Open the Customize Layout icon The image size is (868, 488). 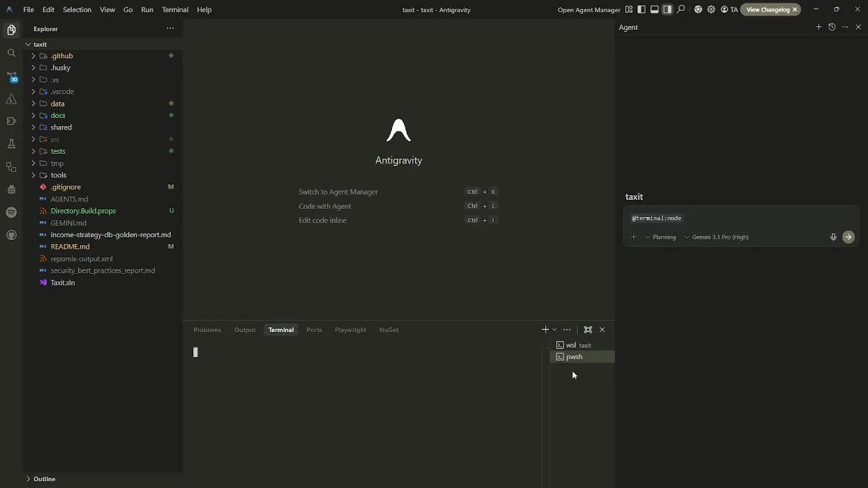629,9
